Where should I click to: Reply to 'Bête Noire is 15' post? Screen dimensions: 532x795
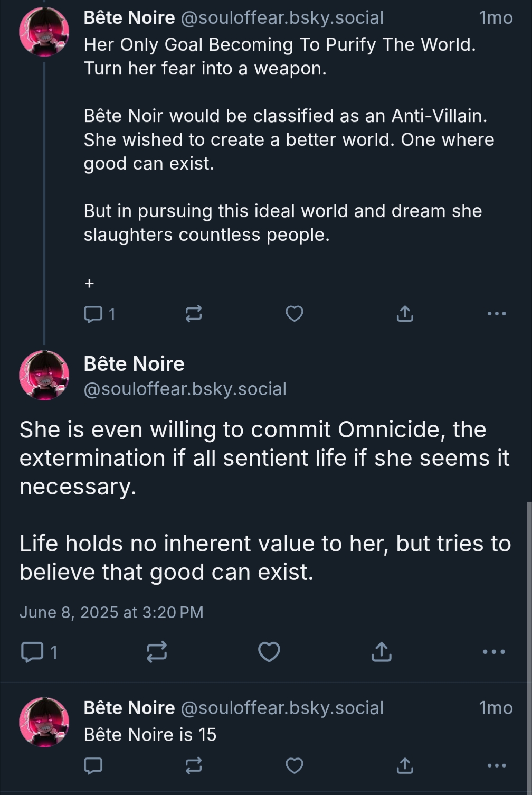tap(93, 765)
